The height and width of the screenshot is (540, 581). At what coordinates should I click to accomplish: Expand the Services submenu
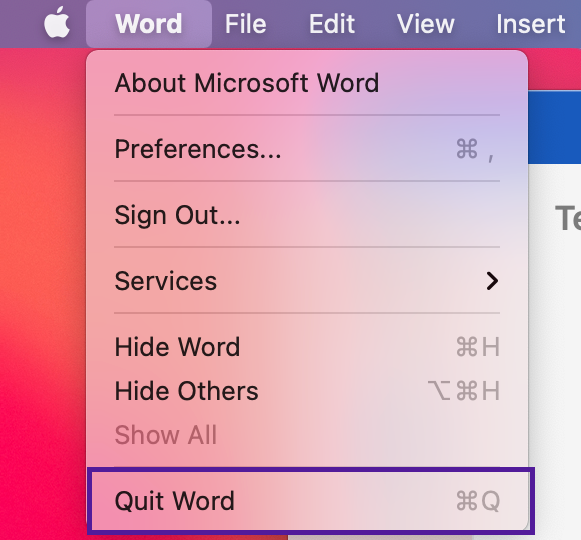pyautogui.click(x=307, y=281)
